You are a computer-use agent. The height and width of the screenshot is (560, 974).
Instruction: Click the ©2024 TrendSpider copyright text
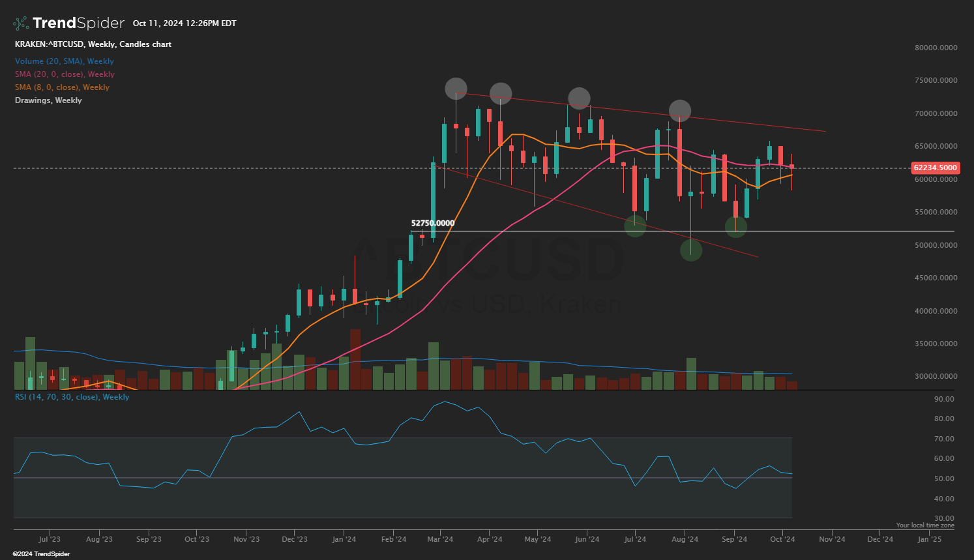pyautogui.click(x=42, y=553)
